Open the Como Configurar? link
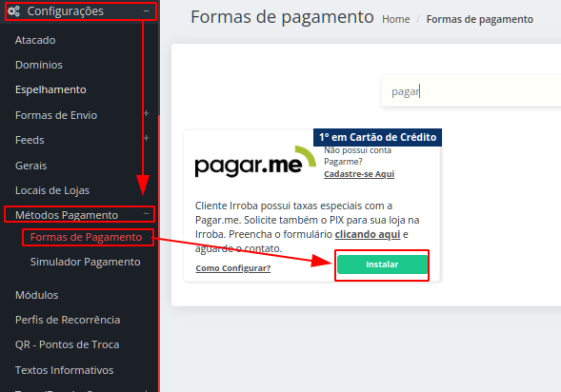 (x=233, y=268)
